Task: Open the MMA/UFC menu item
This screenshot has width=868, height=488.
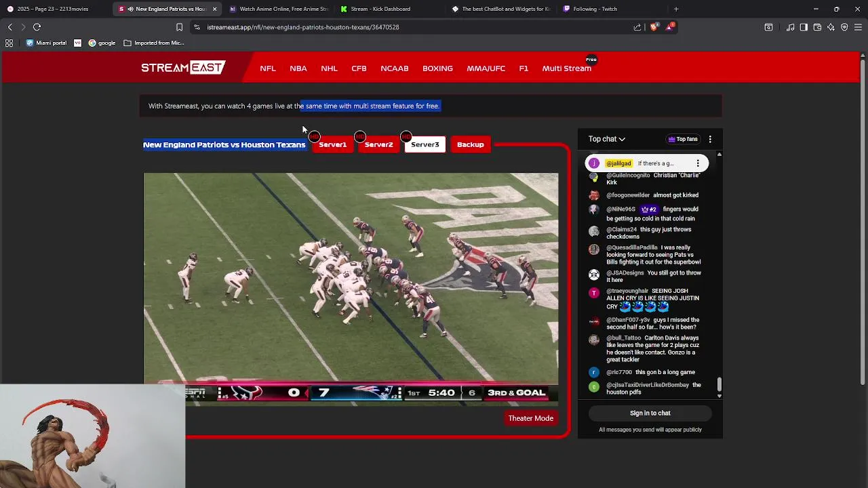Action: coord(486,68)
